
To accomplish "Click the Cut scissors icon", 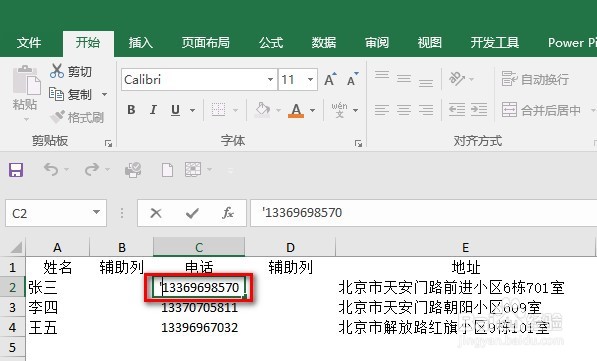I will point(56,71).
